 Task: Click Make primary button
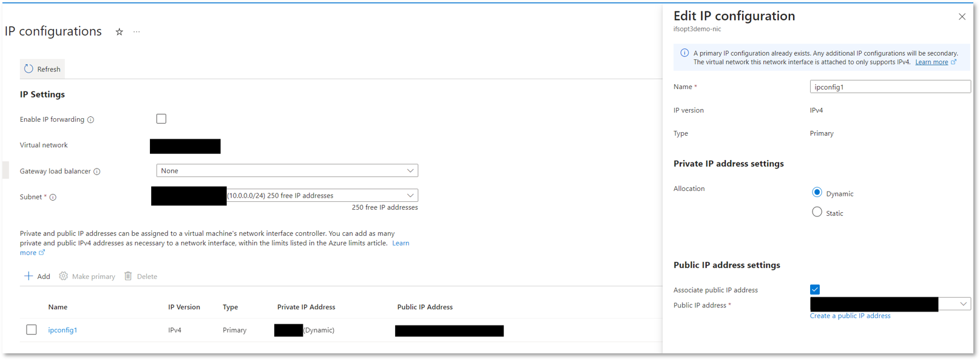point(87,276)
